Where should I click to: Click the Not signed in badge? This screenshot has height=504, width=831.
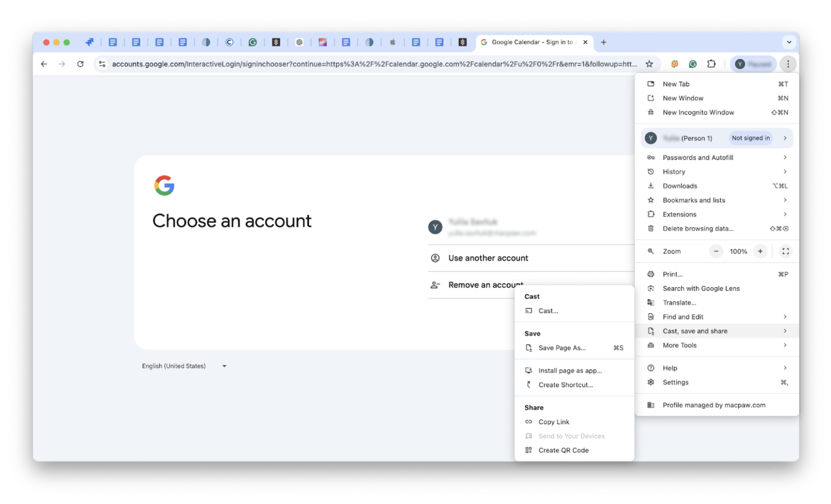point(751,138)
